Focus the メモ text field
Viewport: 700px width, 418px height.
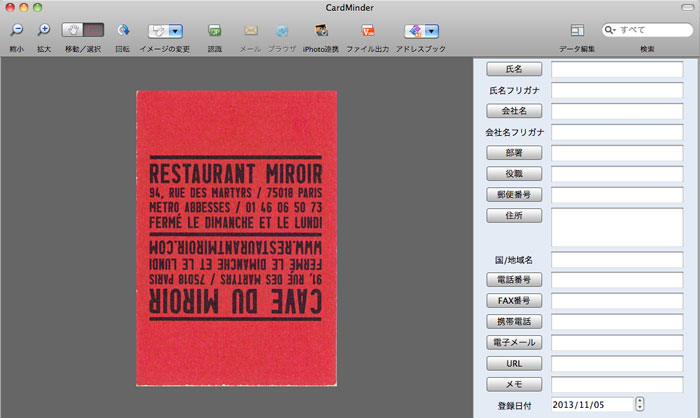pos(617,385)
